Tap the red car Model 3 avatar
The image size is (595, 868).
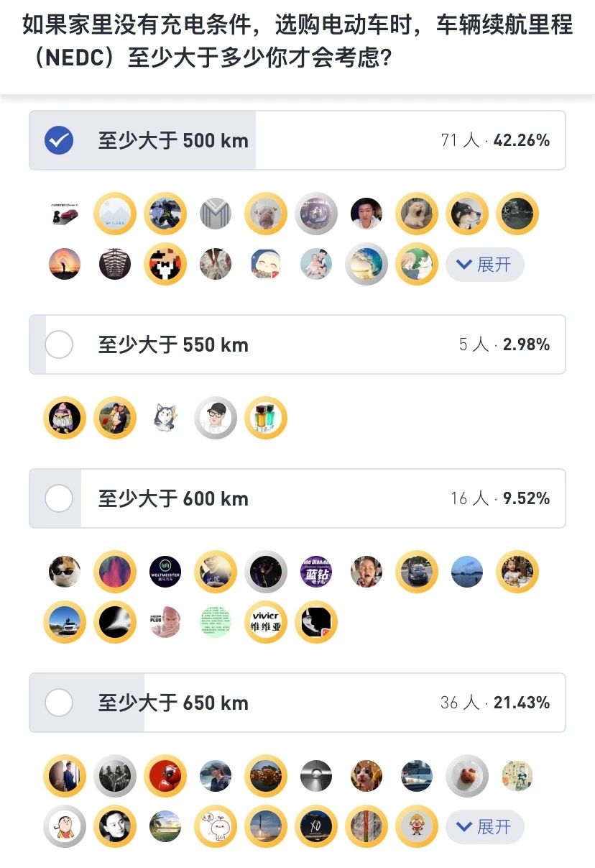tap(65, 214)
